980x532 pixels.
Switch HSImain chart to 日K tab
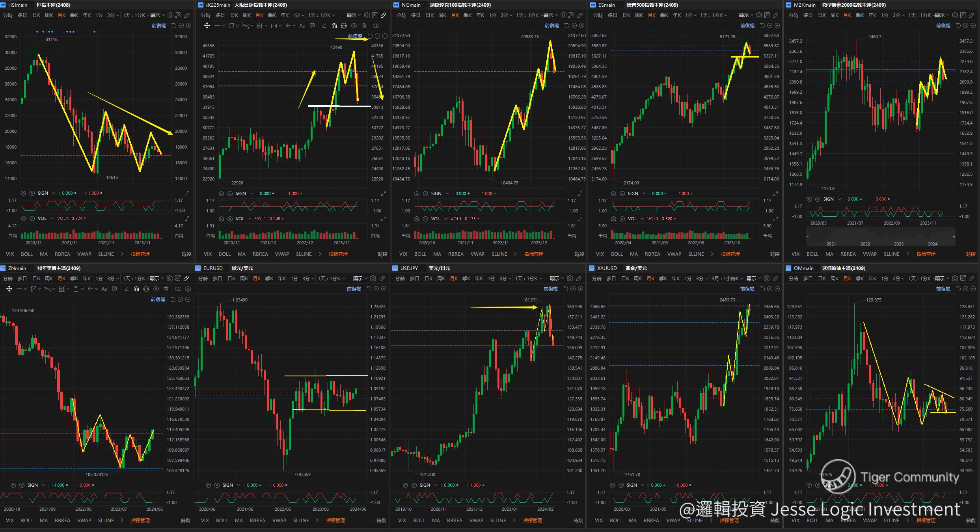tap(36, 15)
